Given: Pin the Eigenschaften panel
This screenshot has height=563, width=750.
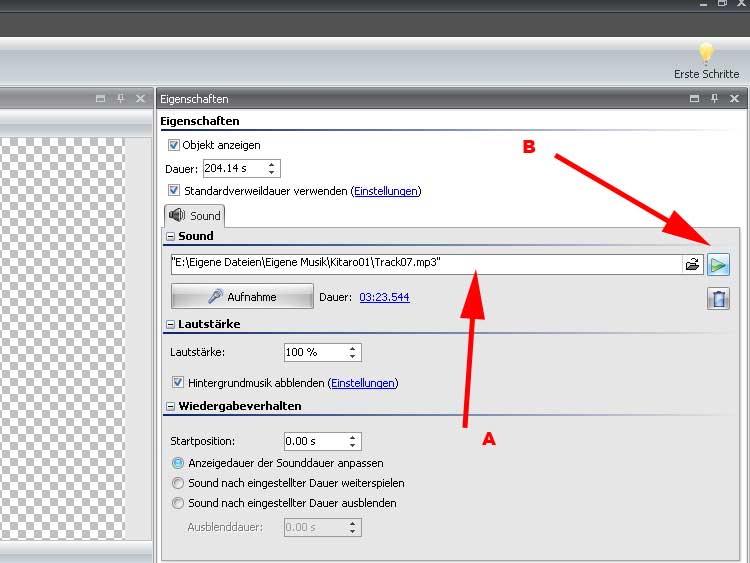Looking at the screenshot, I should (x=717, y=99).
